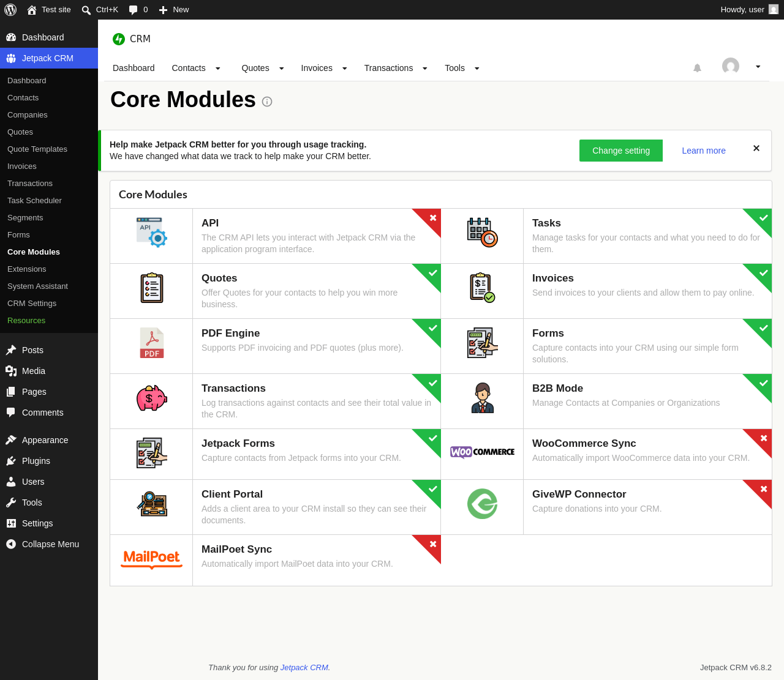784x680 pixels.
Task: Open the user profile dropdown caret
Action: pos(758,67)
